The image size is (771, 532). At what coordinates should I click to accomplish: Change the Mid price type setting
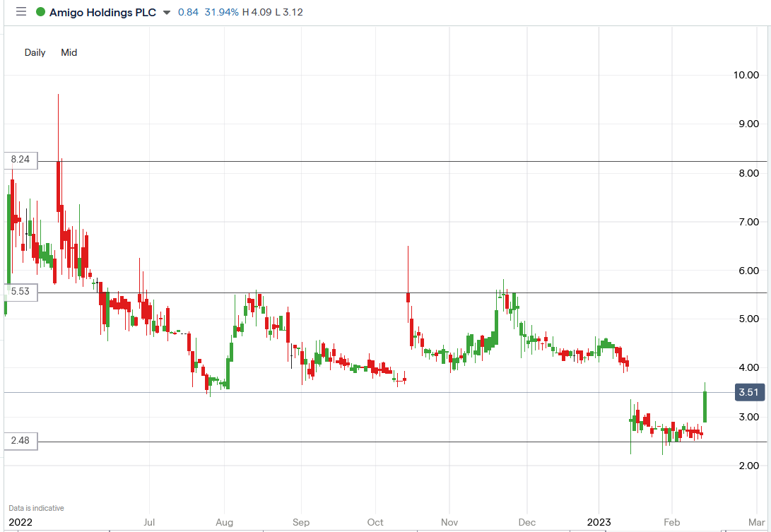pyautogui.click(x=69, y=52)
